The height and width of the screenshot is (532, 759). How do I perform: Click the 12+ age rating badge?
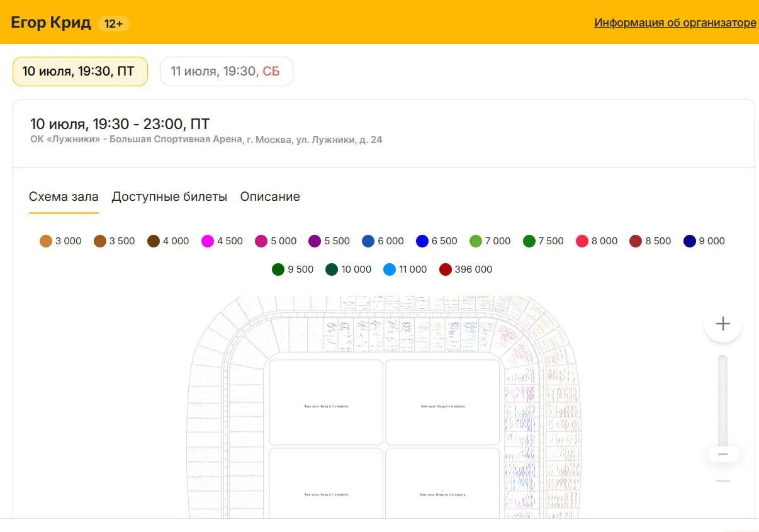(x=113, y=23)
